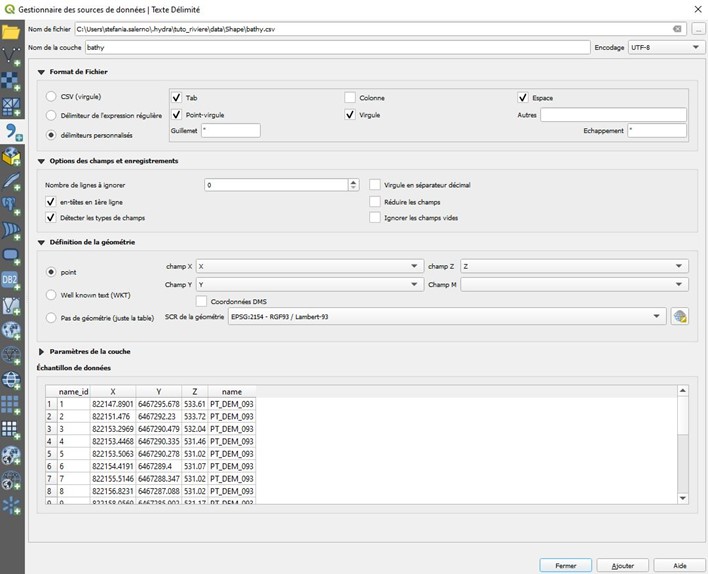The image size is (708, 574).
Task: Select Well known text (WKT) geometry
Action: point(51,295)
